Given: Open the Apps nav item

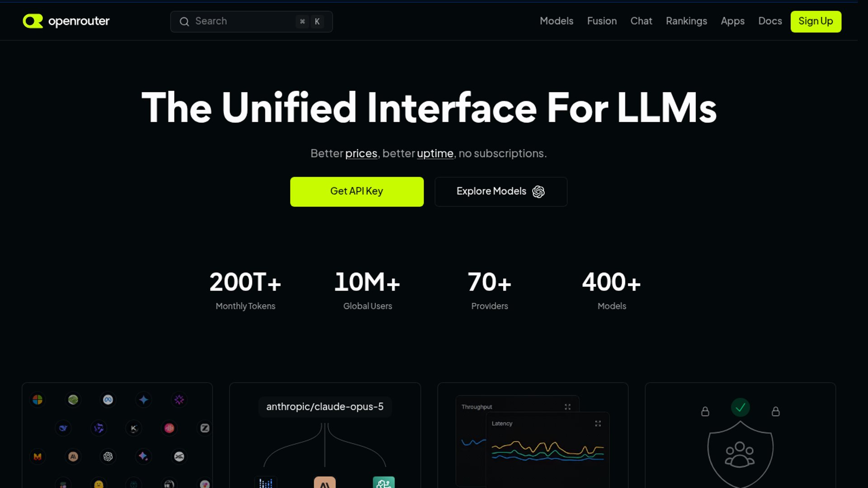Looking at the screenshot, I should (732, 21).
